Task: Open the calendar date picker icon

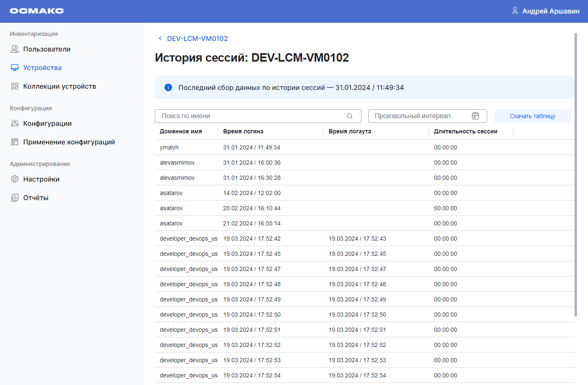Action: (475, 116)
